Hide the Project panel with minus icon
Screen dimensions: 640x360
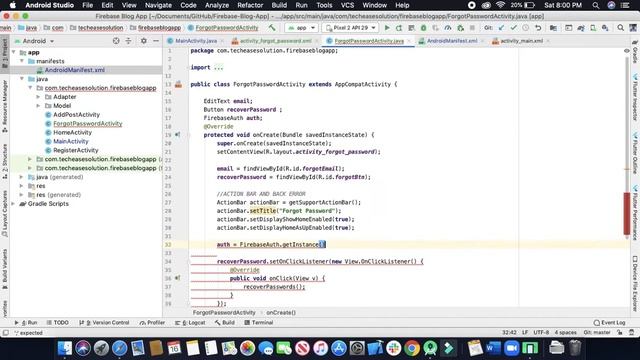point(156,41)
